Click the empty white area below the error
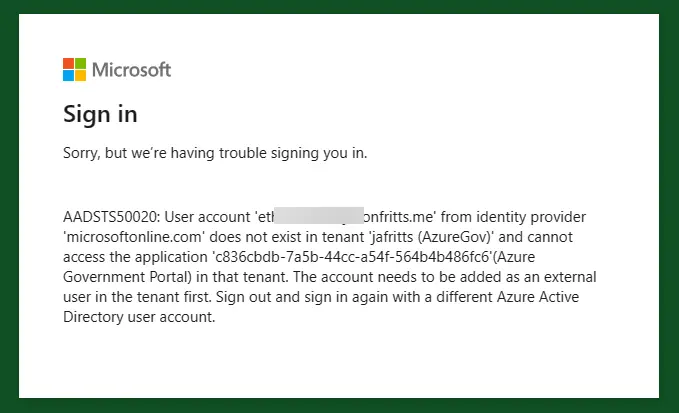This screenshot has height=413, width=679. (340, 365)
